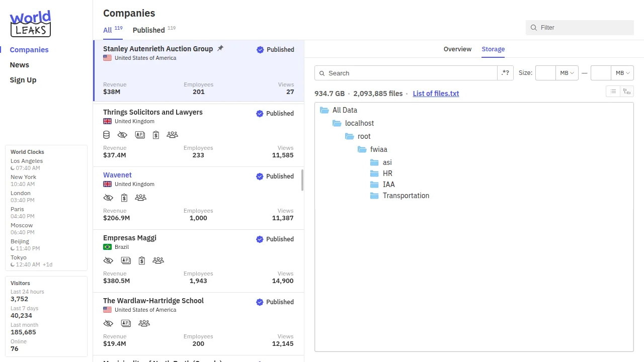Image resolution: width=644 pixels, height=362 pixels.
Task: Switch to the Overview tab
Action: [457, 49]
